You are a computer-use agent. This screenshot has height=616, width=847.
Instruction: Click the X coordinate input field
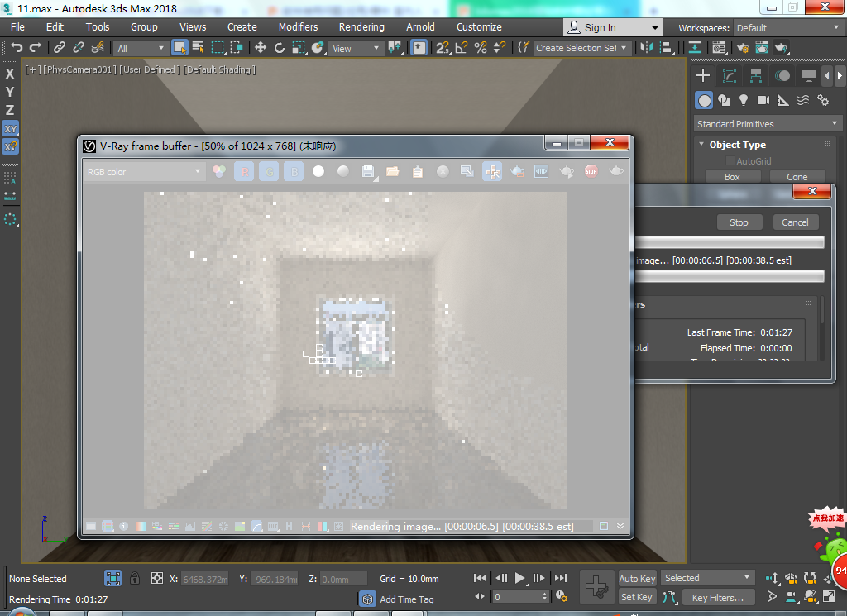[204, 580]
